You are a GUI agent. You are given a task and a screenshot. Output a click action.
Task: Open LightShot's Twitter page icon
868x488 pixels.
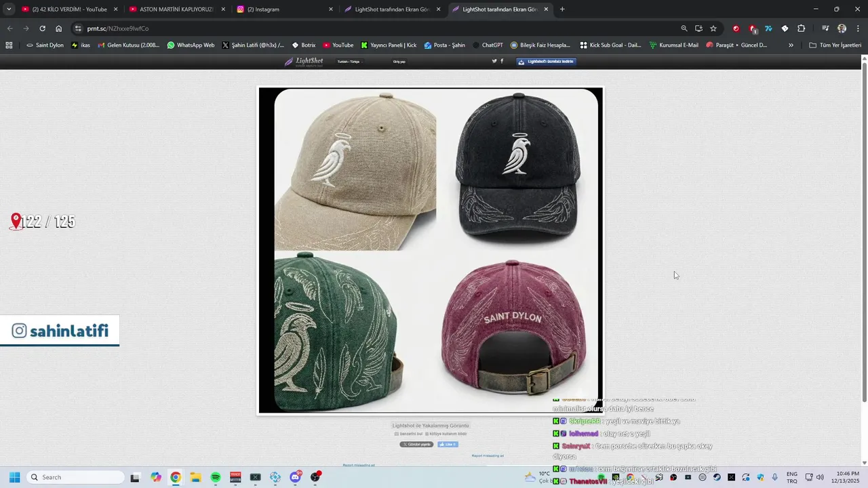494,61
